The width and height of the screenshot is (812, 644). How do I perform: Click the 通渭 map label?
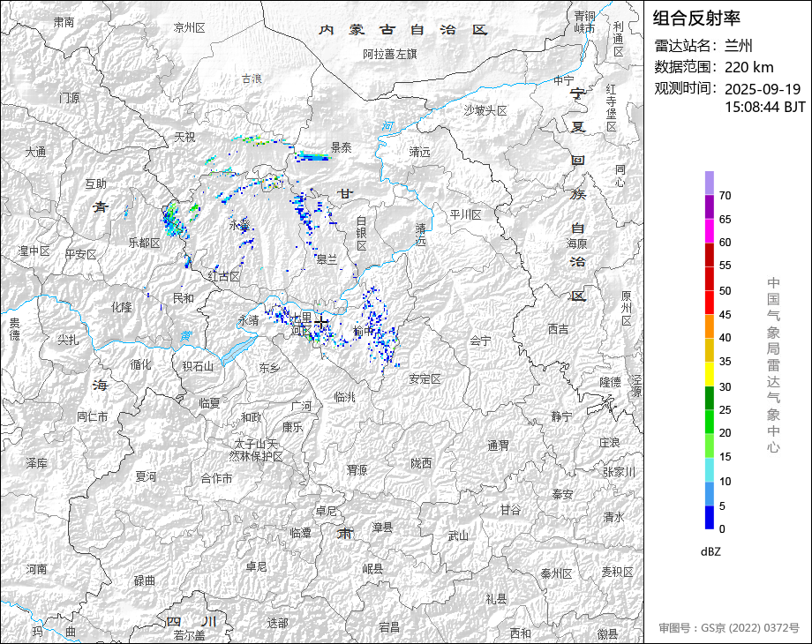tap(498, 446)
